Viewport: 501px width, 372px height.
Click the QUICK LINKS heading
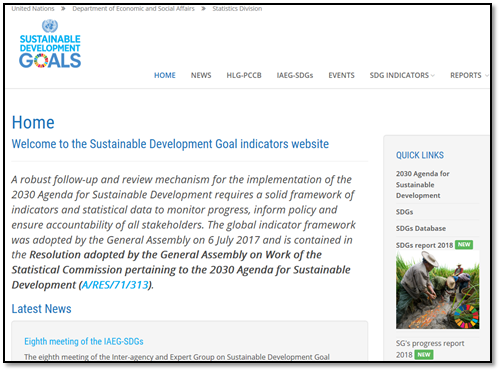[420, 155]
